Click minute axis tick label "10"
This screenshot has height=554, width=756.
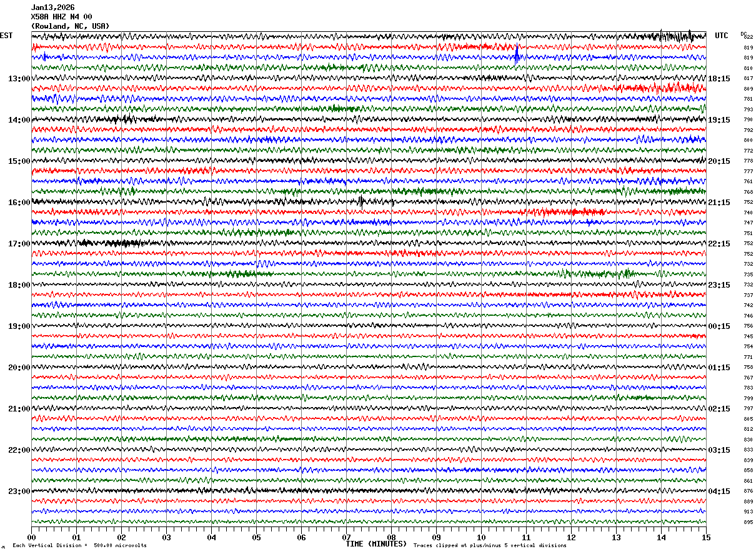pos(481,537)
